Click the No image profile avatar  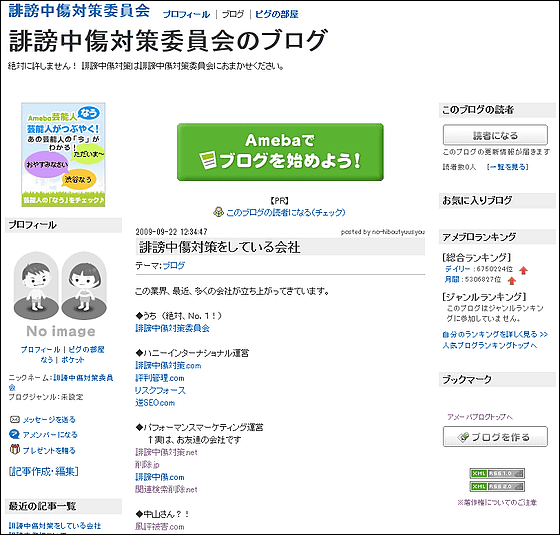(60, 294)
